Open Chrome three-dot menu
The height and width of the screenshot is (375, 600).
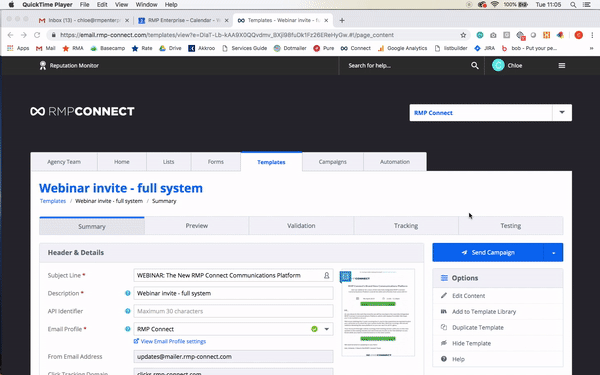coord(592,35)
